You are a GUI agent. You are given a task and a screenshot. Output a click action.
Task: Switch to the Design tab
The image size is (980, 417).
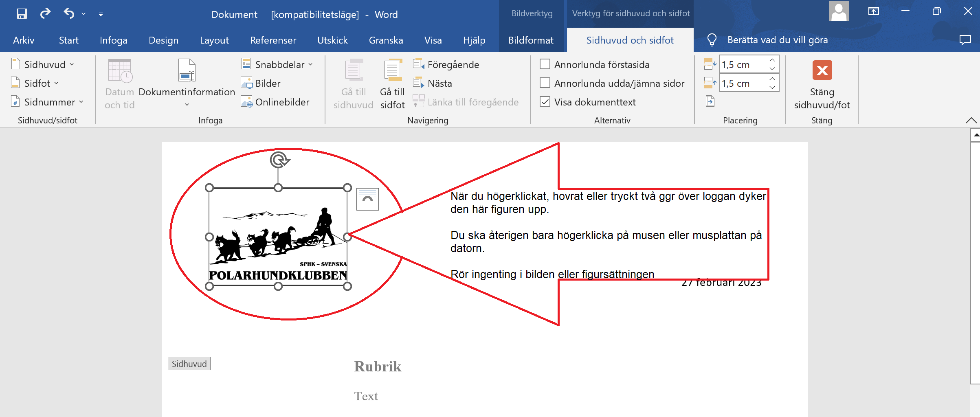pos(163,40)
